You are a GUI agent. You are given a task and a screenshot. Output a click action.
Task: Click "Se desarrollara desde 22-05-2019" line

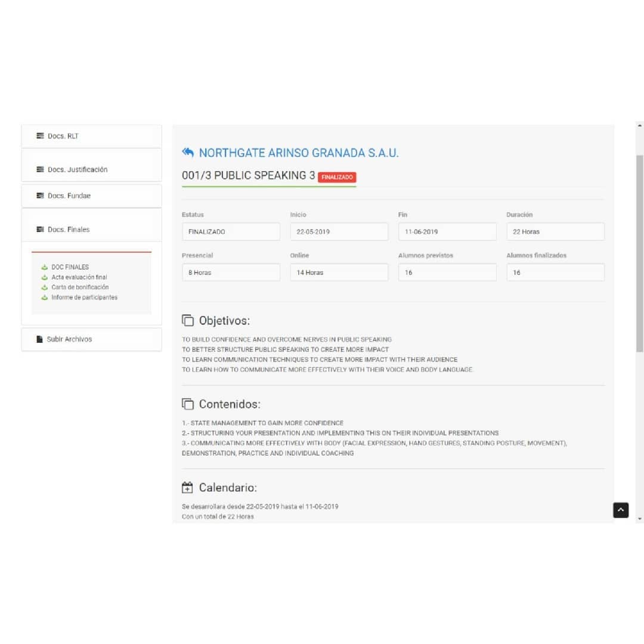pos(260,507)
